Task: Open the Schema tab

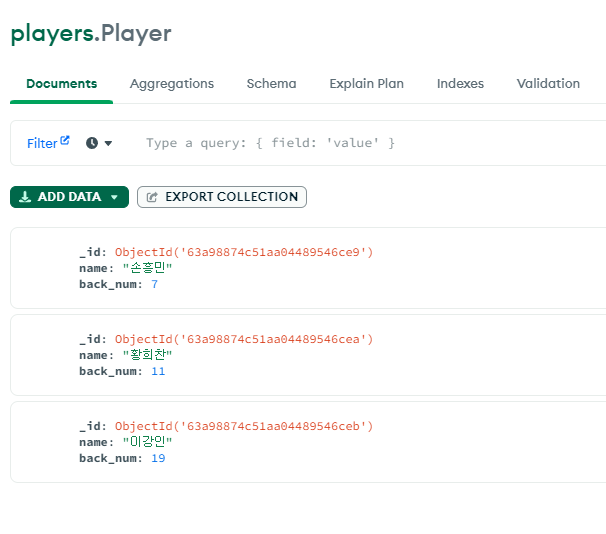Action: (x=271, y=84)
